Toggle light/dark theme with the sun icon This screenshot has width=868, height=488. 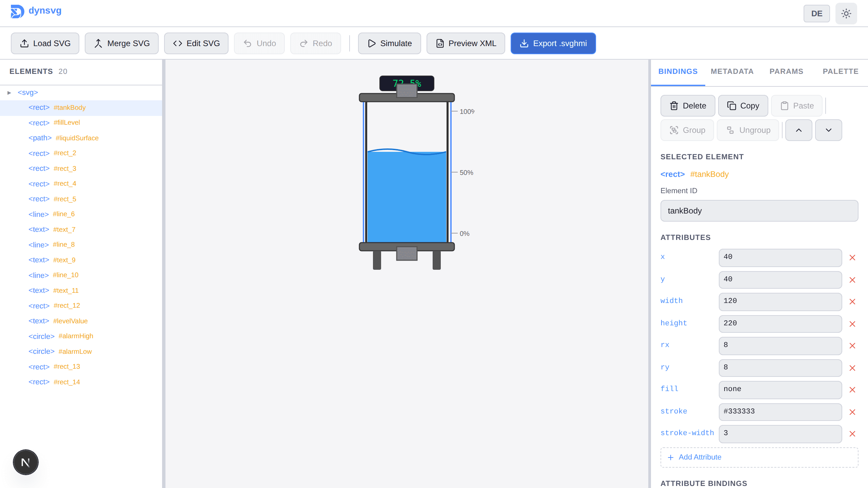pos(846,13)
